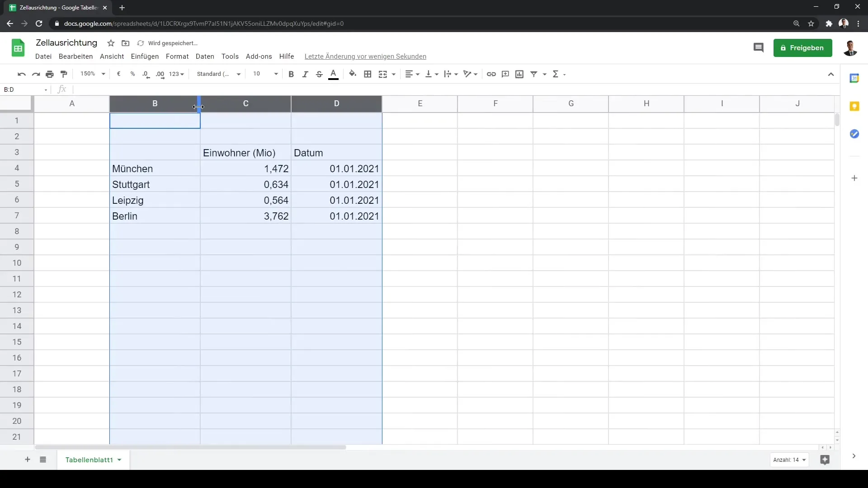This screenshot has width=868, height=488.
Task: Insert a chart icon
Action: (x=519, y=74)
